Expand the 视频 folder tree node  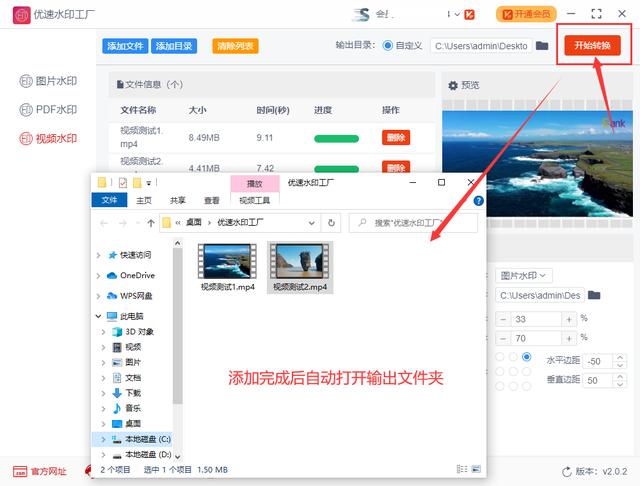click(103, 347)
